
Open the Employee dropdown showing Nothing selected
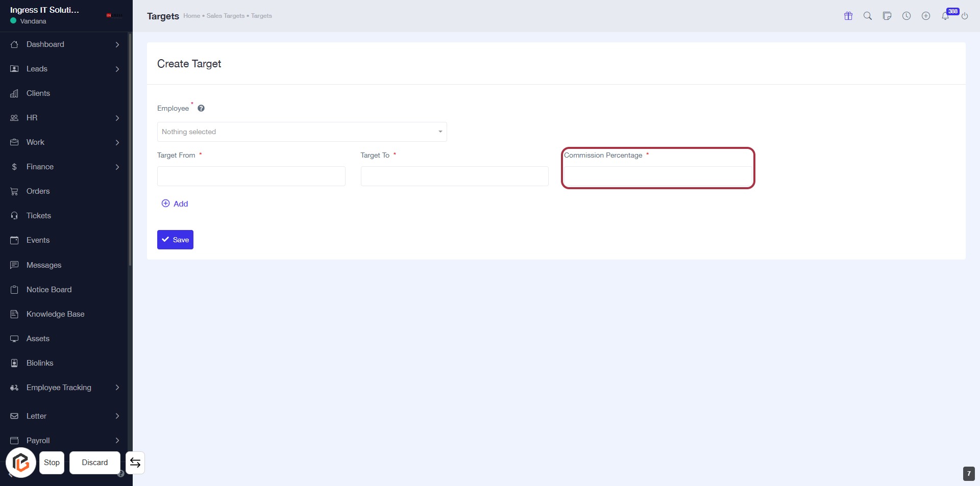click(x=302, y=132)
